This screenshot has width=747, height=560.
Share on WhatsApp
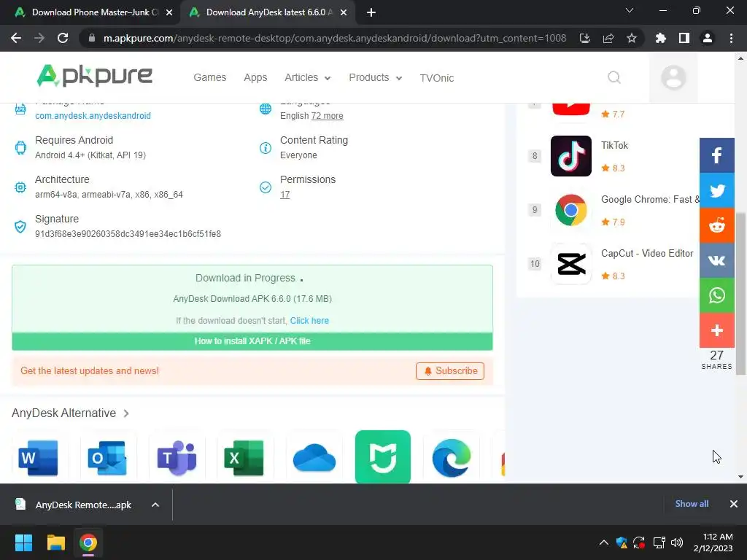tap(716, 295)
